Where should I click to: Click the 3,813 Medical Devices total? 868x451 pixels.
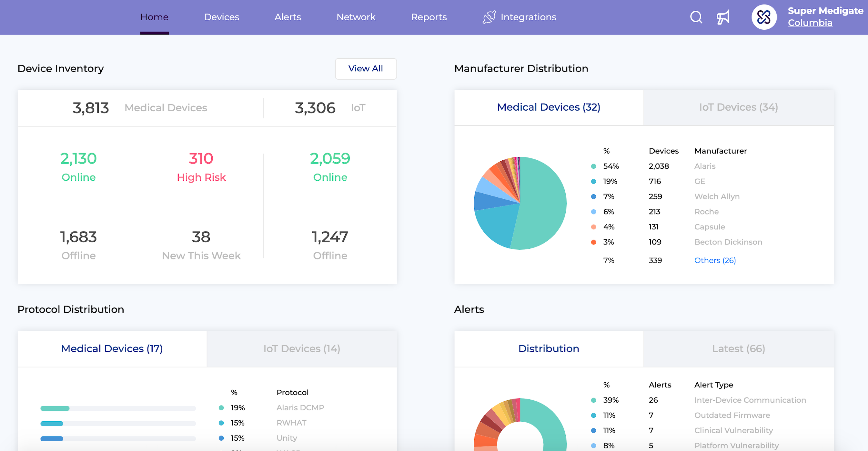click(91, 108)
